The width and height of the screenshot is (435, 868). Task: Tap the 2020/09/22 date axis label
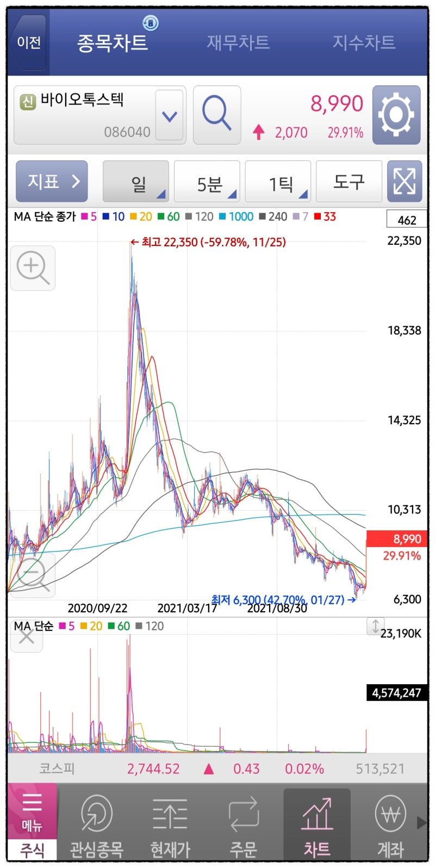97,608
